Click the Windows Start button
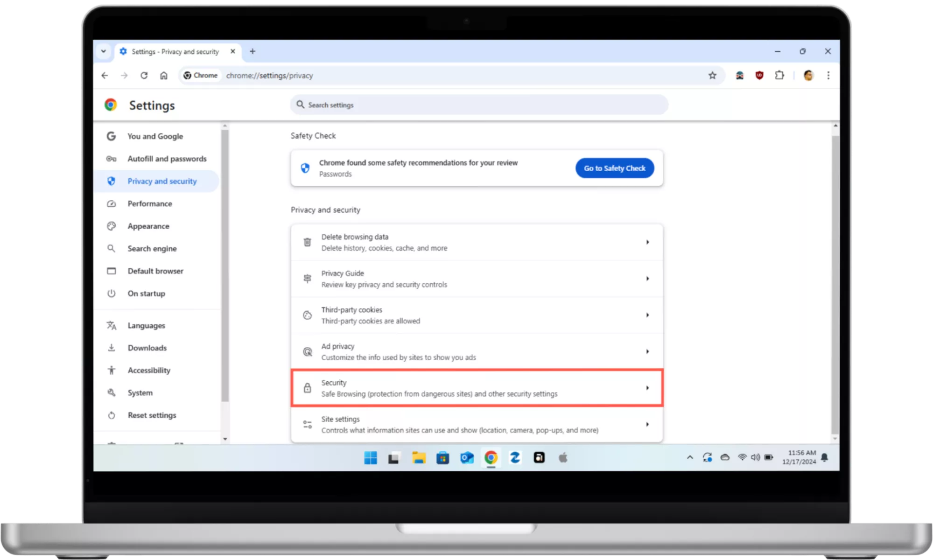Image resolution: width=933 pixels, height=560 pixels. tap(371, 458)
